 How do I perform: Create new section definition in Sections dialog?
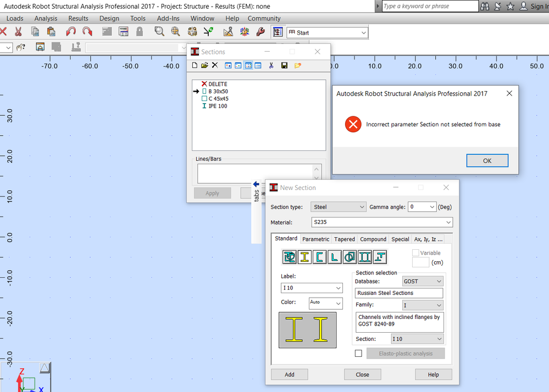click(x=195, y=65)
